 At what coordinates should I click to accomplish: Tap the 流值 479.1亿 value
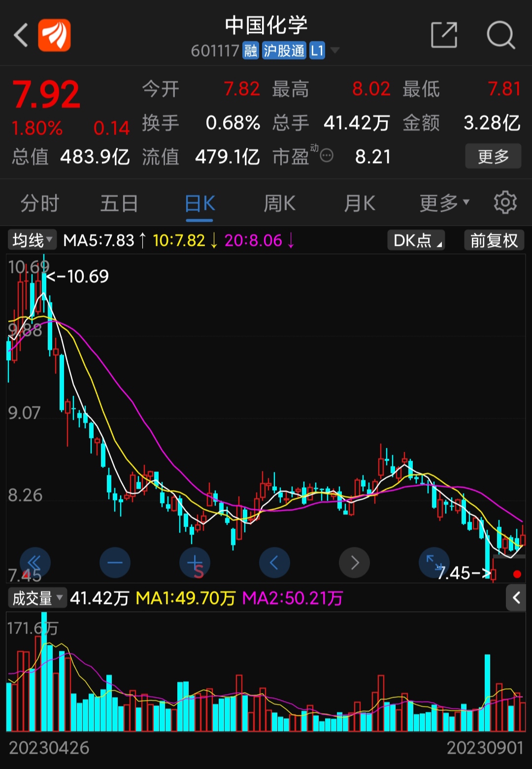tap(228, 157)
